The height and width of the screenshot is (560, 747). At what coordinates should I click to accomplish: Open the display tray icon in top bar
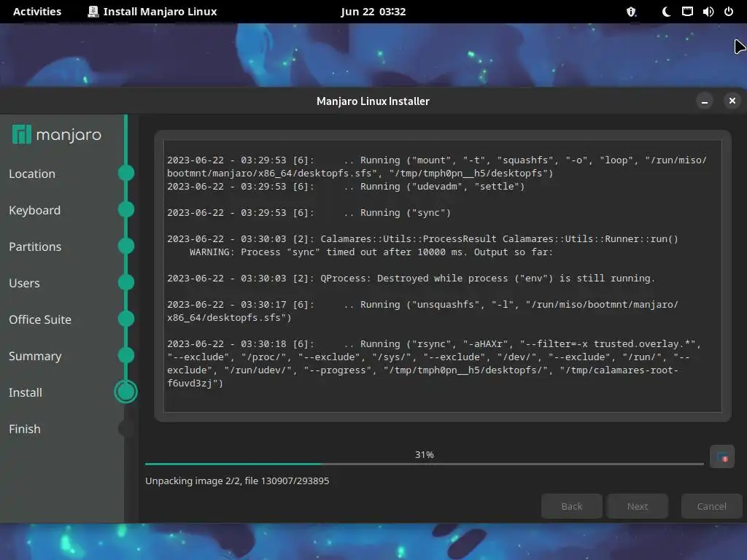click(x=687, y=12)
